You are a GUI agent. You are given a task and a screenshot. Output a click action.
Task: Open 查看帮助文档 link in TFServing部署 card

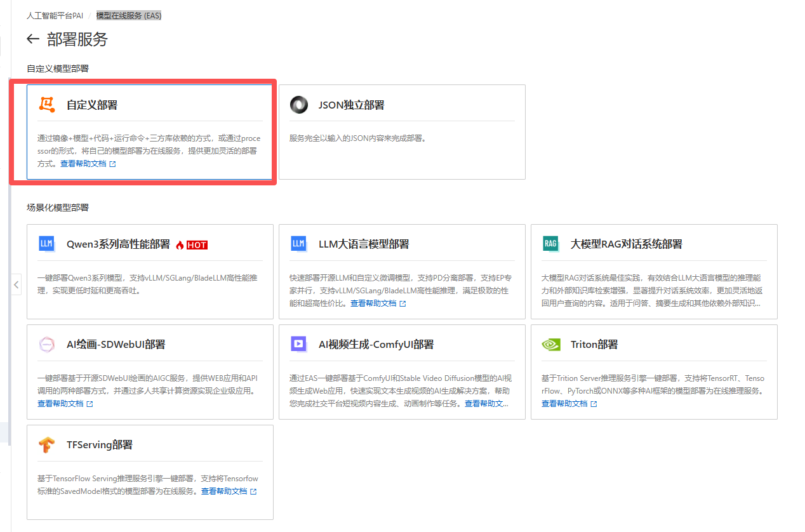[x=224, y=491]
